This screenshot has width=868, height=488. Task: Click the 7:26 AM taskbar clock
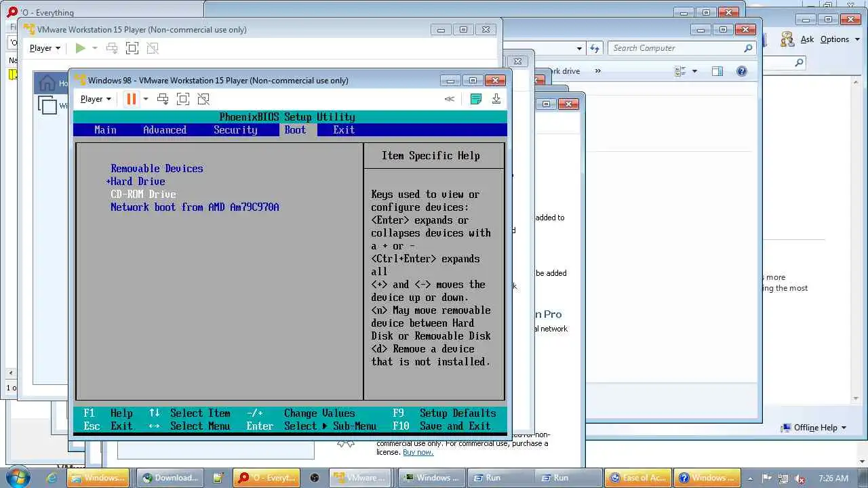click(833, 478)
